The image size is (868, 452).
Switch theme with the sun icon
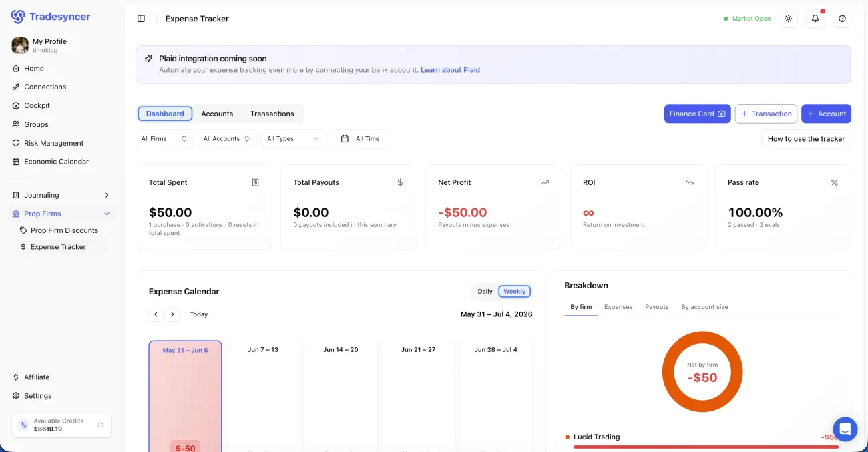pos(789,19)
